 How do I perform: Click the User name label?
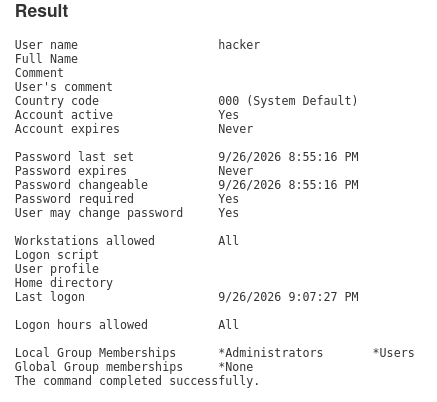46,45
